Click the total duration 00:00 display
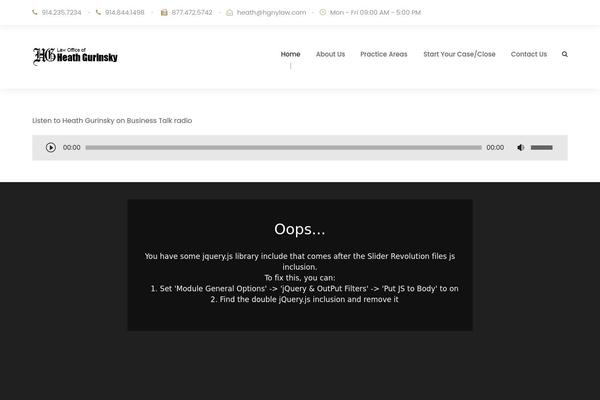The height and width of the screenshot is (400, 600). coord(495,147)
